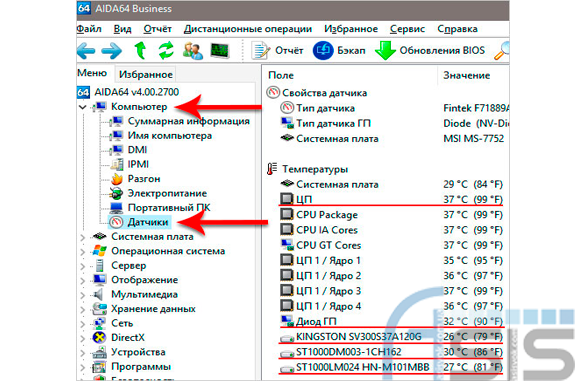The width and height of the screenshot is (585, 387).
Task: Click the Значение column header
Action: pos(466,75)
